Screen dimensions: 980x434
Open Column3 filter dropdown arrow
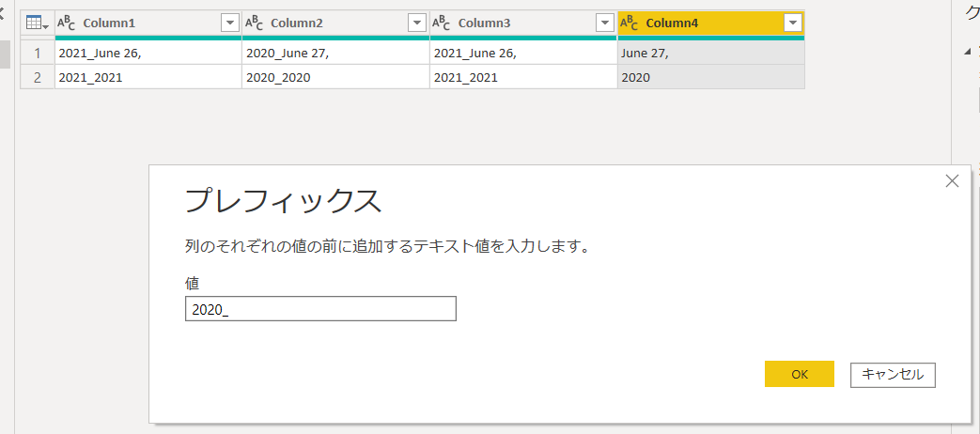pos(605,23)
